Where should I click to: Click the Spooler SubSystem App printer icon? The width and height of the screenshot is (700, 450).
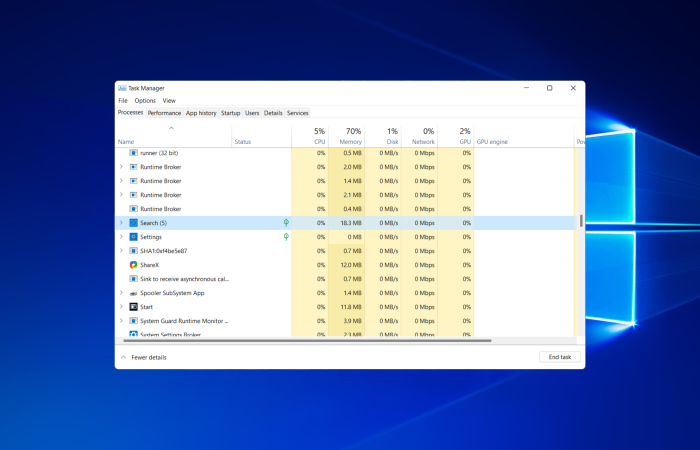(133, 293)
